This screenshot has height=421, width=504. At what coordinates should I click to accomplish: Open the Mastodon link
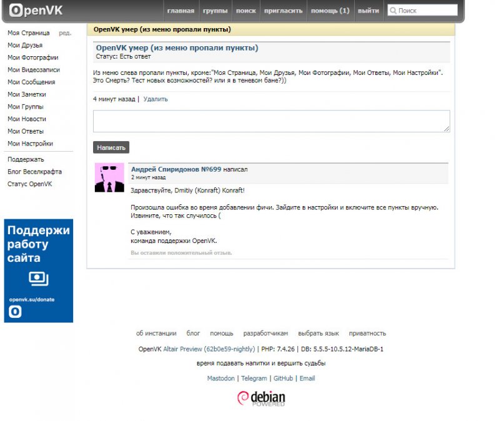(x=221, y=379)
